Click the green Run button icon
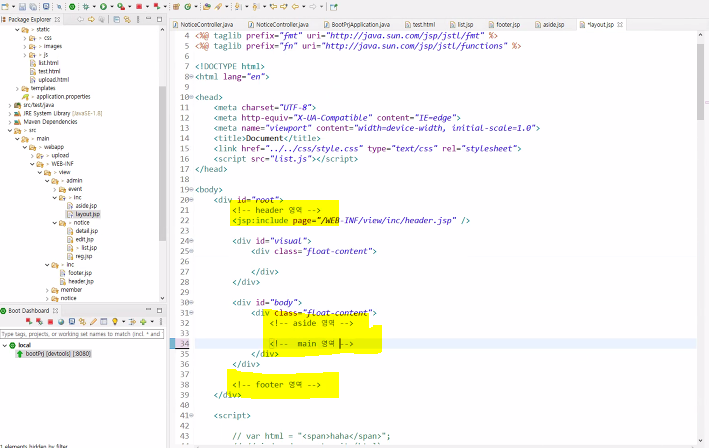The height and width of the screenshot is (448, 709). click(x=103, y=7)
